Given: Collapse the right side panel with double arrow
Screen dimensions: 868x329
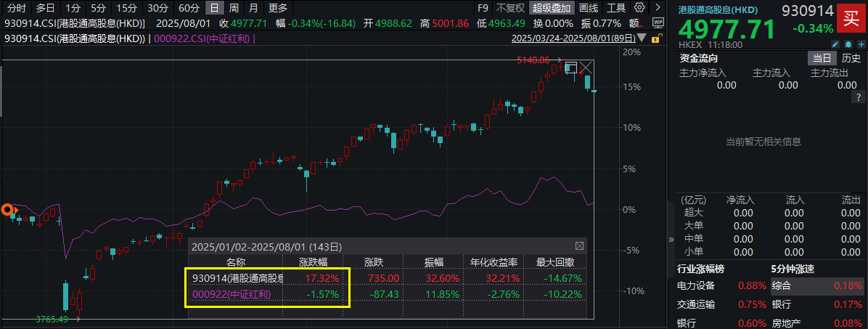Looking at the screenshot, I should [670, 240].
